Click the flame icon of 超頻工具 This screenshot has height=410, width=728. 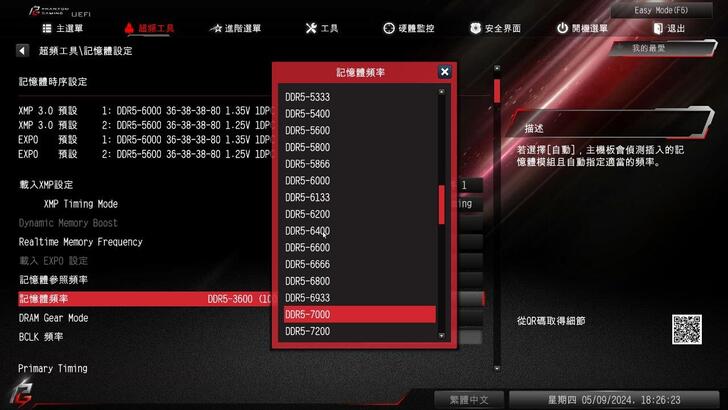pyautogui.click(x=129, y=28)
